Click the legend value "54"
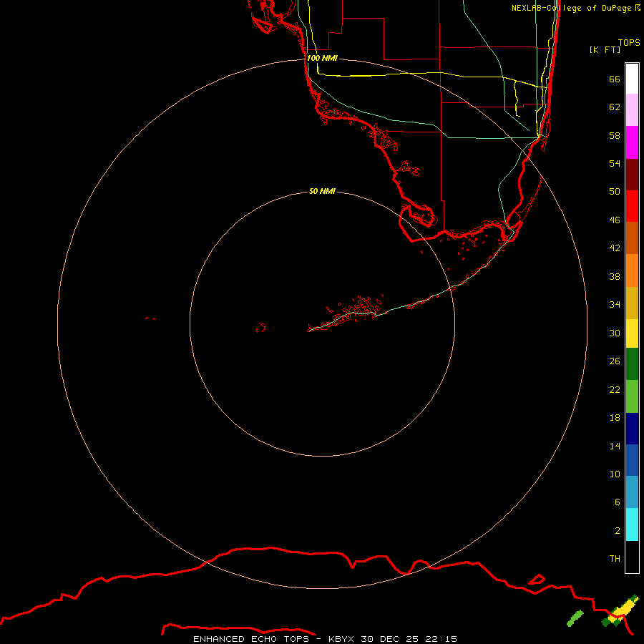This screenshot has height=644, width=644. (x=615, y=163)
